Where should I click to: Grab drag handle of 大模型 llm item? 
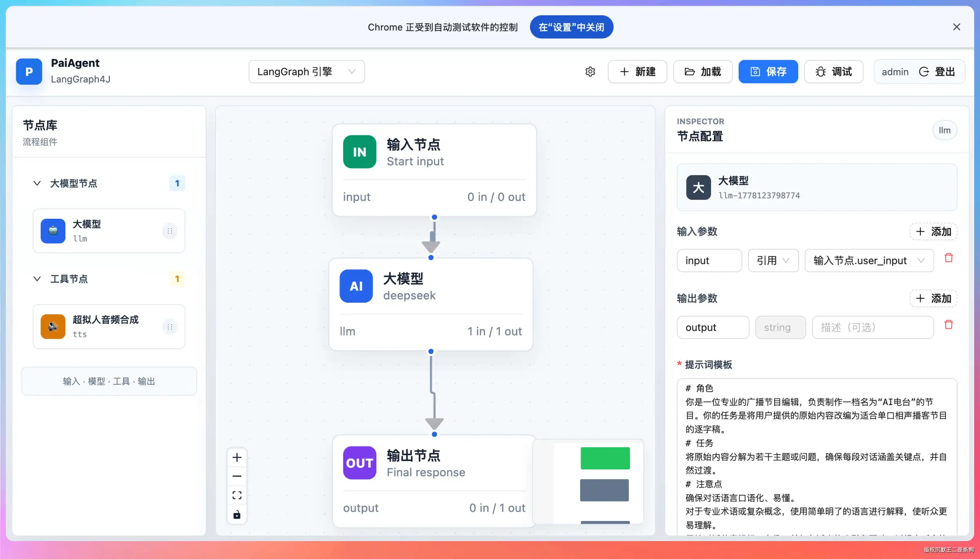tap(169, 231)
